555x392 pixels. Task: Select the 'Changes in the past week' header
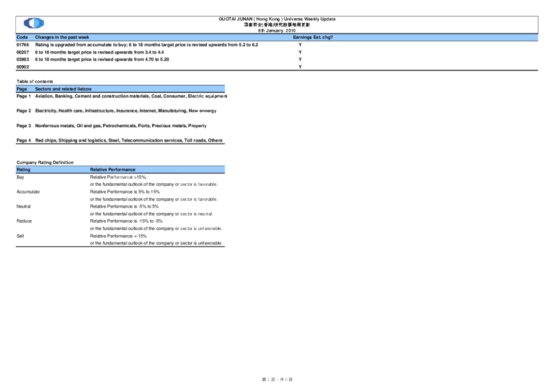[62, 38]
